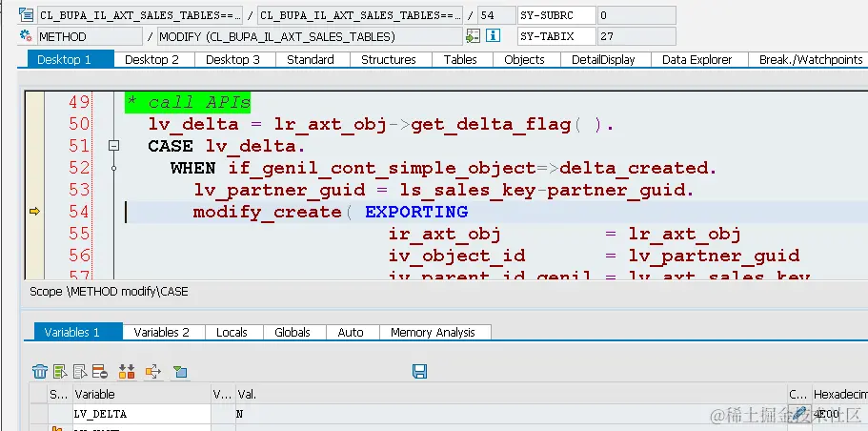868x431 pixels.
Task: Click the first CL_BUPA_IL_AXT_SALES_TABLES program field
Action: pos(140,15)
